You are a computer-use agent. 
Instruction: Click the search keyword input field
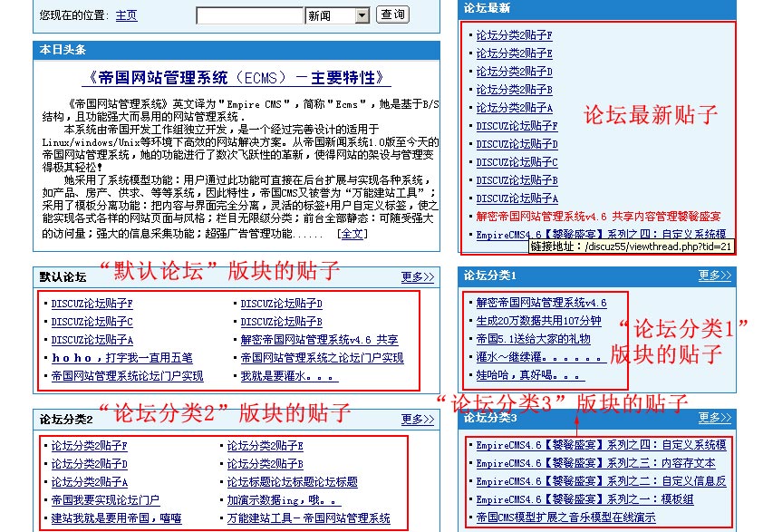coord(249,15)
